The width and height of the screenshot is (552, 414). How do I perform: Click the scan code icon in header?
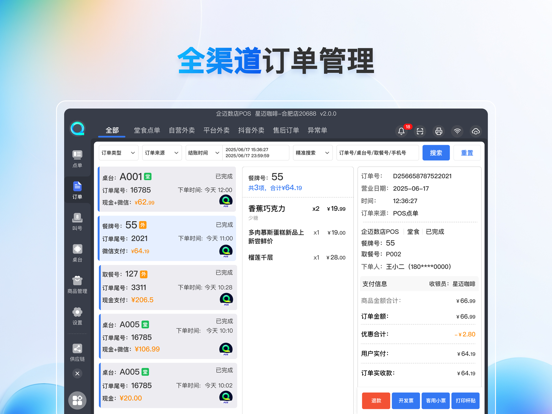click(420, 131)
